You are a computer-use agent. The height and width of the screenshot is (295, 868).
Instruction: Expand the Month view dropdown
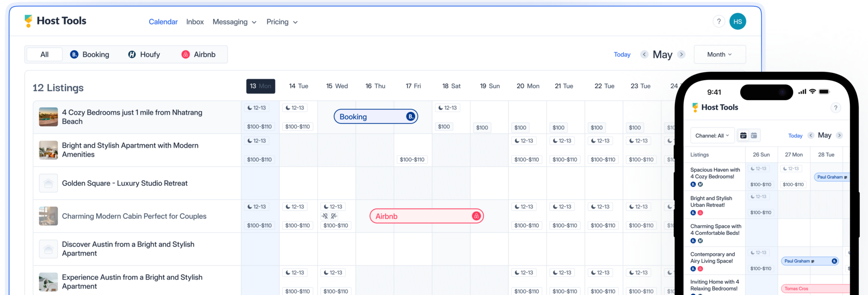pyautogui.click(x=719, y=54)
